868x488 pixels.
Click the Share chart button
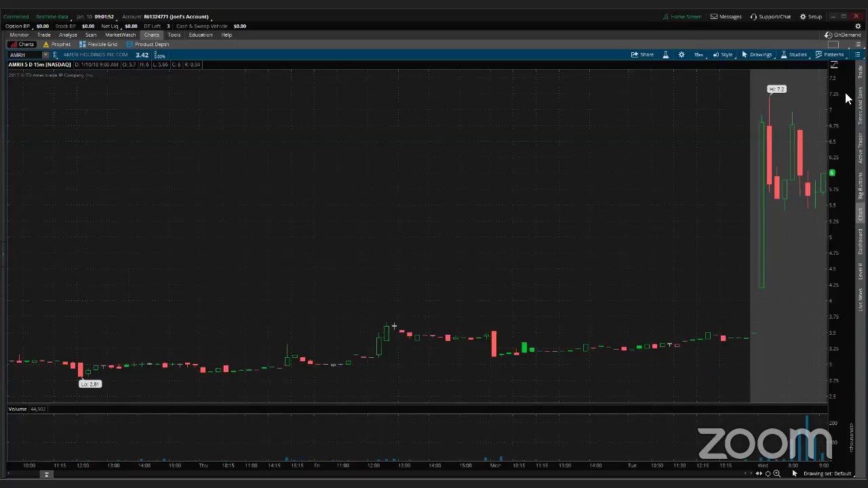pyautogui.click(x=642, y=54)
